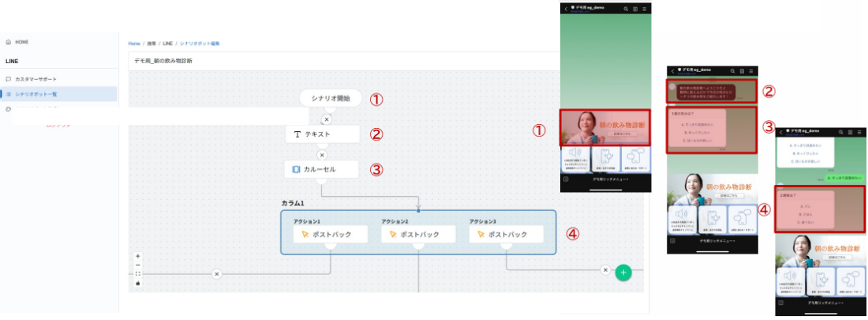The width and height of the screenshot is (868, 320).
Task: Select the テキスト node
Action: coord(322,134)
